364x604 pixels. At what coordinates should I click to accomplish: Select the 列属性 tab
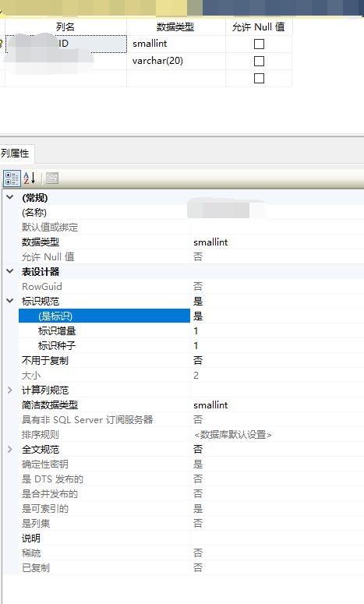[x=16, y=154]
